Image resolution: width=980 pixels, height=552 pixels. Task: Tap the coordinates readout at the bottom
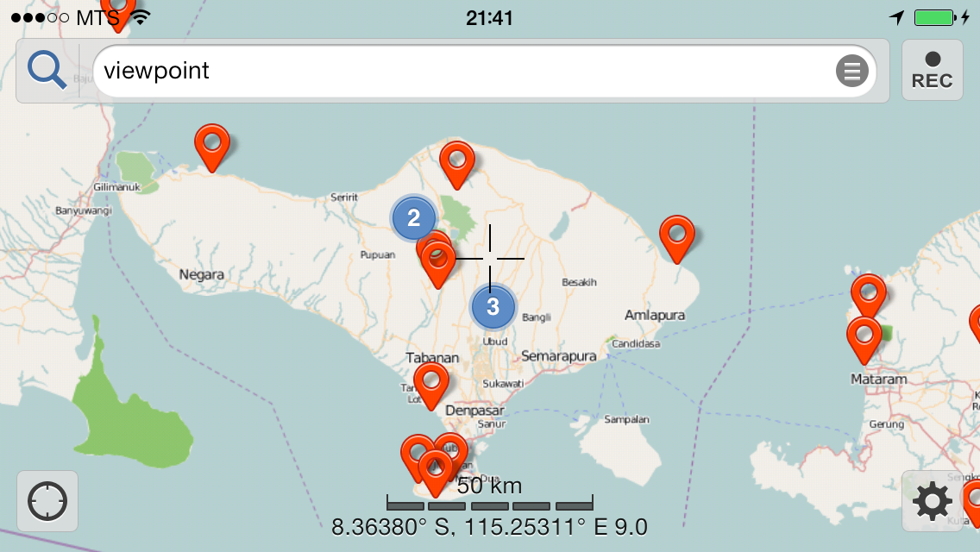pos(489,527)
